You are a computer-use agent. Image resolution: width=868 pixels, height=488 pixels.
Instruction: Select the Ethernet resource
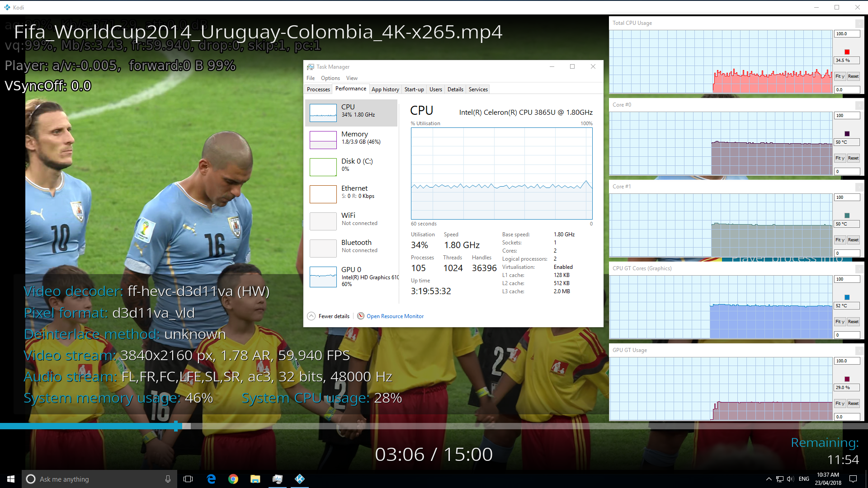pos(351,194)
